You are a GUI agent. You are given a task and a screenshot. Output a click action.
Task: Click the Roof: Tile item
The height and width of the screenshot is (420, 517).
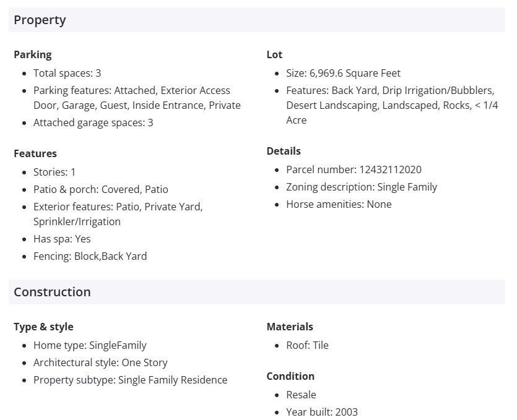[x=307, y=345]
